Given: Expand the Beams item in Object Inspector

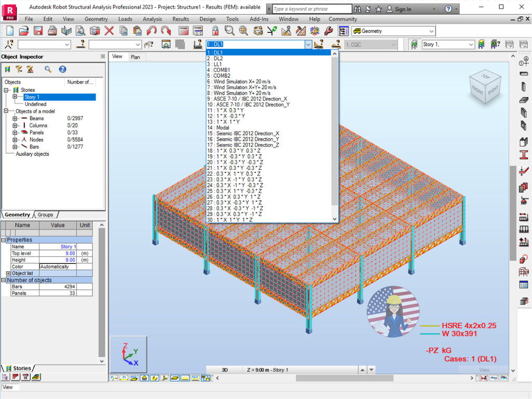Looking at the screenshot, I should pos(15,118).
